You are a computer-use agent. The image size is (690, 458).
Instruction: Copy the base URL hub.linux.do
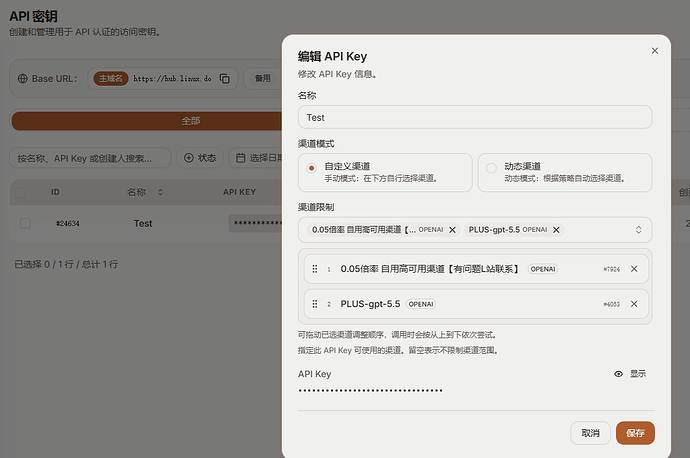pyautogui.click(x=225, y=79)
